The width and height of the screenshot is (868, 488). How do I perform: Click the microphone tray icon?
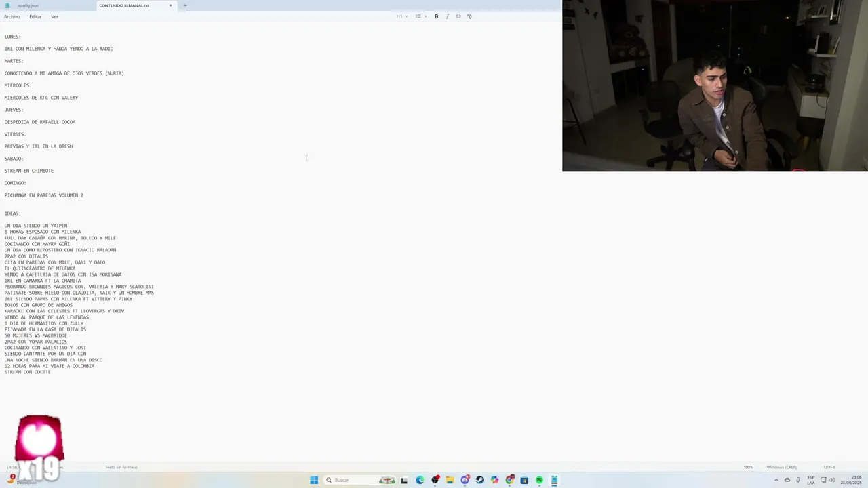798,480
